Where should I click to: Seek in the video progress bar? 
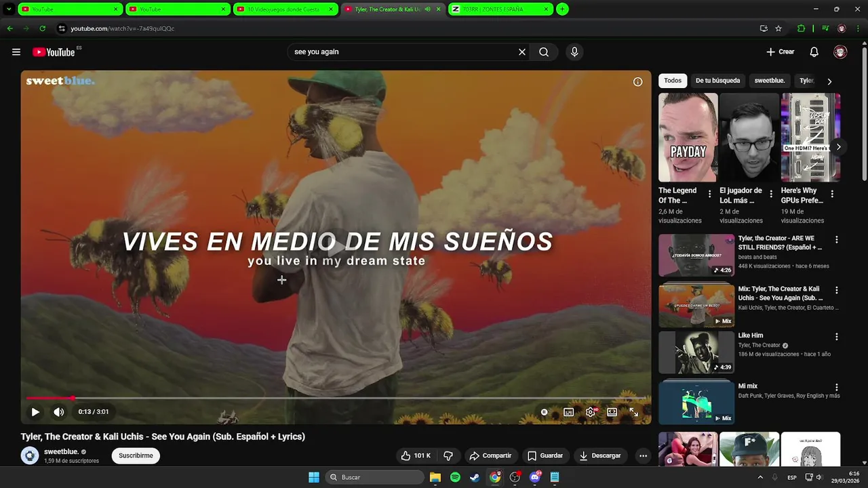[336, 398]
